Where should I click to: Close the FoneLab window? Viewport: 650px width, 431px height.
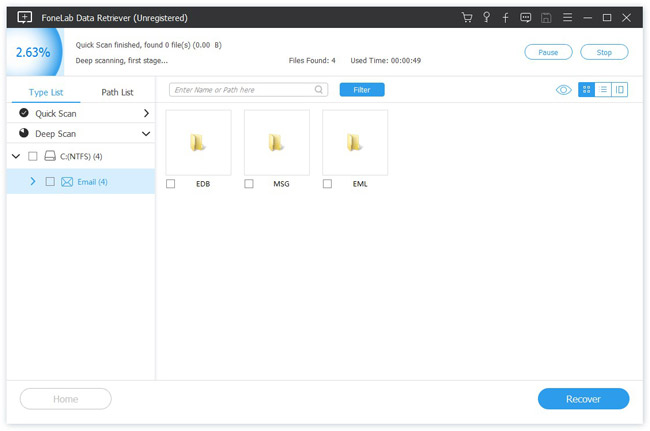click(x=626, y=17)
